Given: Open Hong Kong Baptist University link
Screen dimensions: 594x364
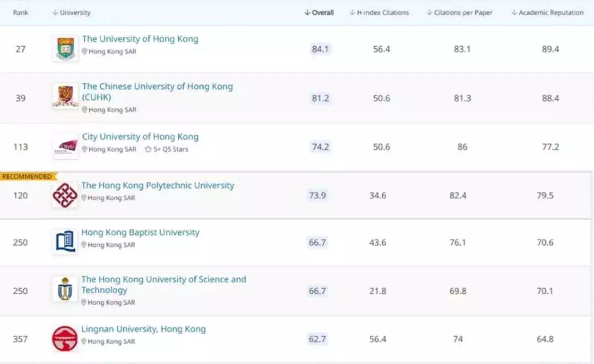Looking at the screenshot, I should pos(140,233).
